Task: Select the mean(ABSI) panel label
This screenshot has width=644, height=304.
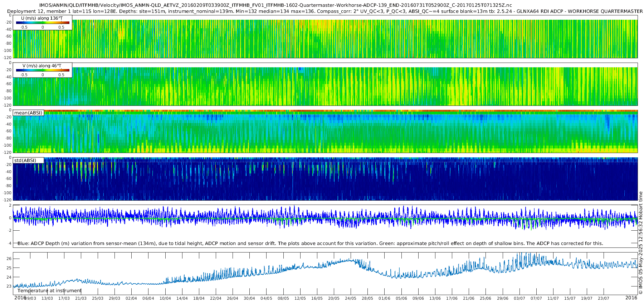Action: point(28,113)
